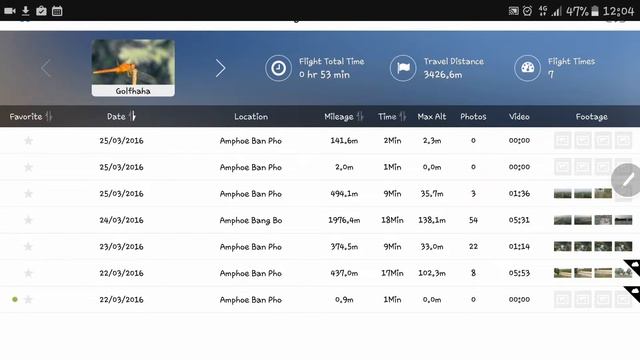
Task: Favorite the 494.1m flight with its star
Action: coord(28,193)
